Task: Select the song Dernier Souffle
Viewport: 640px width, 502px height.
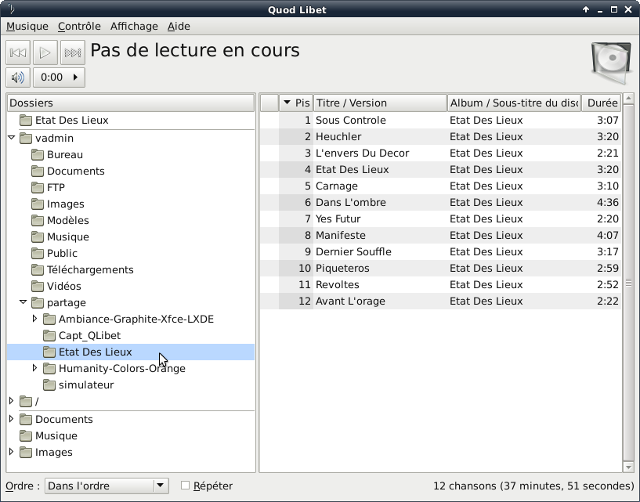Action: [x=353, y=252]
